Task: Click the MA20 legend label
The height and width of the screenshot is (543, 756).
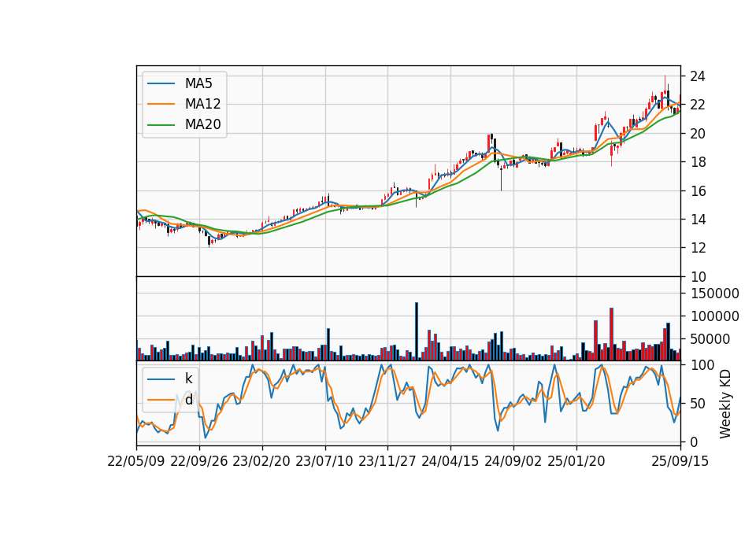Action: (202, 124)
